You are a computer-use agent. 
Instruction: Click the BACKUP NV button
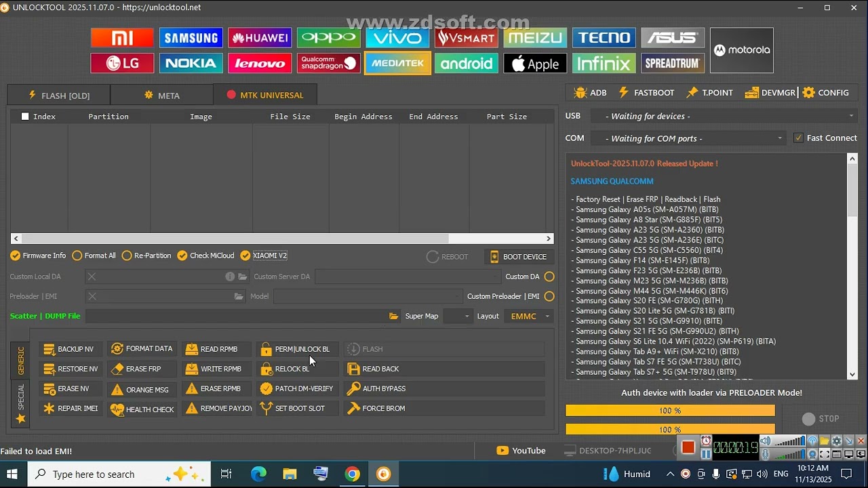(69, 349)
